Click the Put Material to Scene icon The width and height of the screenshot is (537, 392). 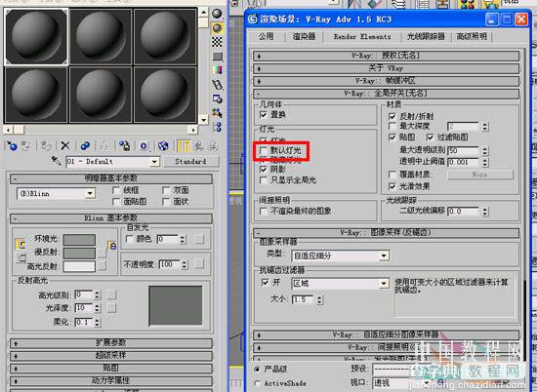click(26, 146)
